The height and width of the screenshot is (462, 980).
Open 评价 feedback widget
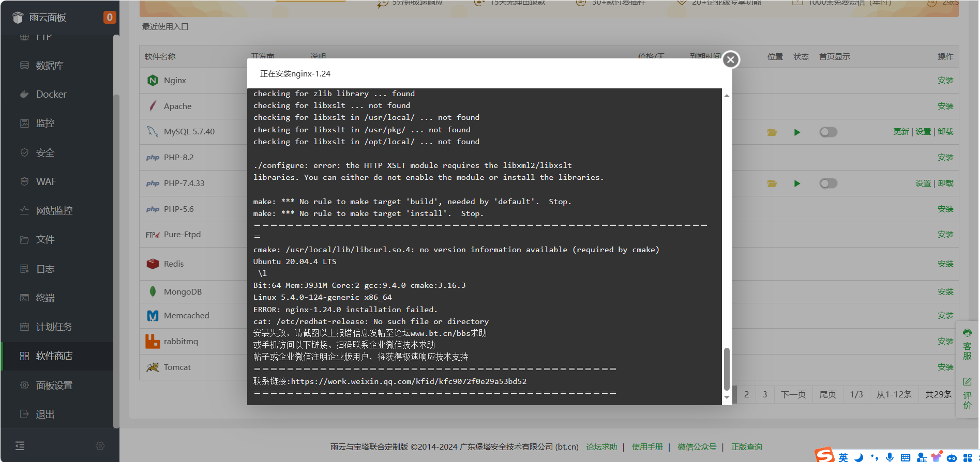(967, 394)
